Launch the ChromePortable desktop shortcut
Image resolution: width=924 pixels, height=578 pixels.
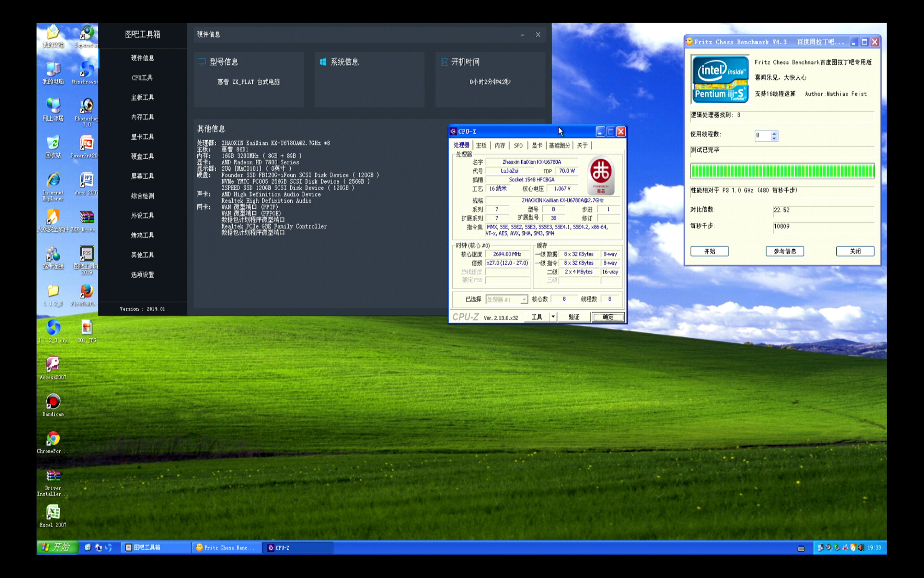53,443
